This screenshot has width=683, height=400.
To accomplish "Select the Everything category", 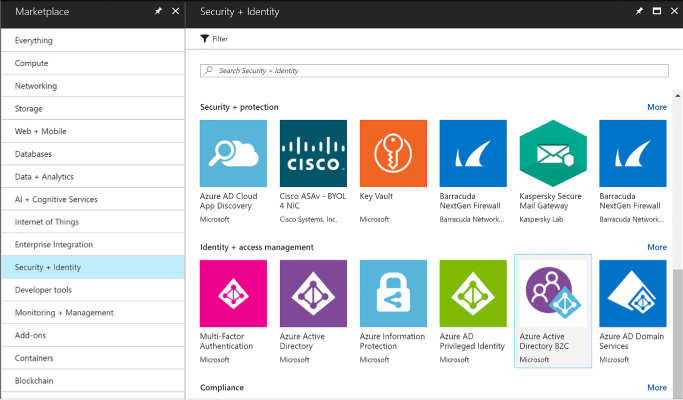I will tap(93, 41).
